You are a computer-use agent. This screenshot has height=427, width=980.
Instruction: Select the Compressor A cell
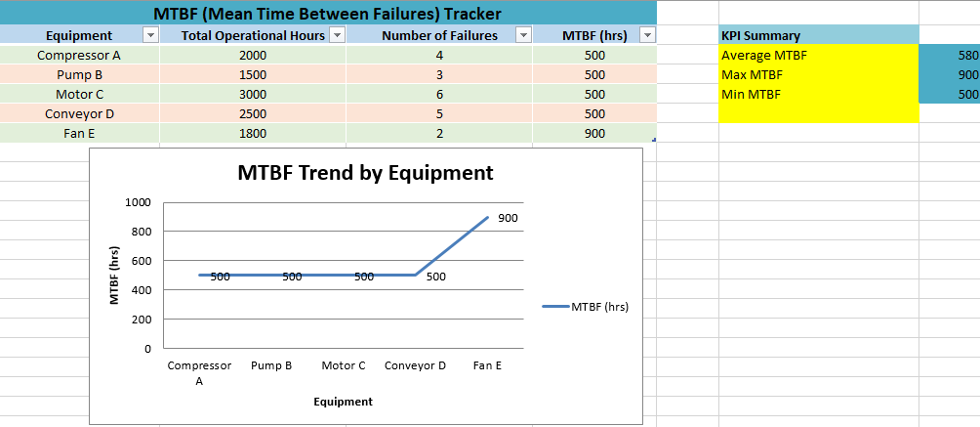79,55
